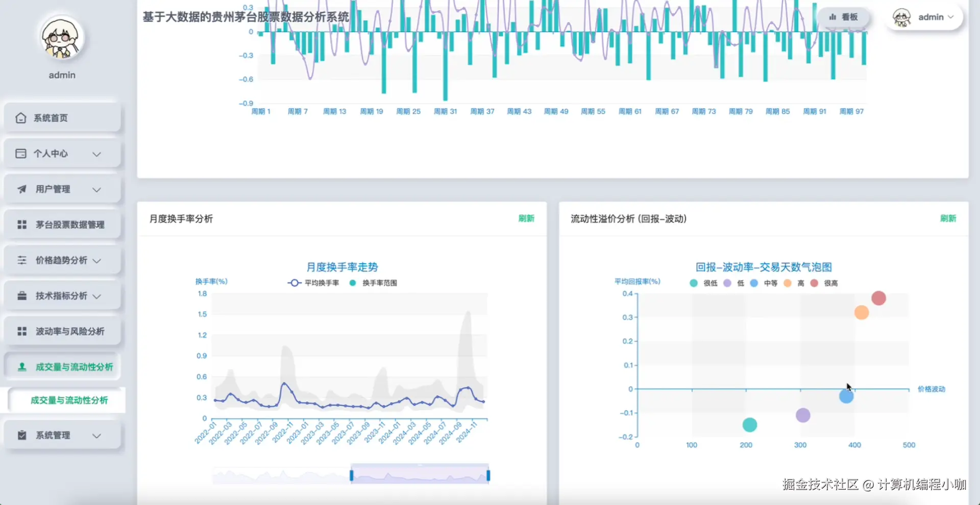Viewport: 980px width, 505px height.
Task: Toggle the 平均换手率 legend series
Action: [313, 283]
